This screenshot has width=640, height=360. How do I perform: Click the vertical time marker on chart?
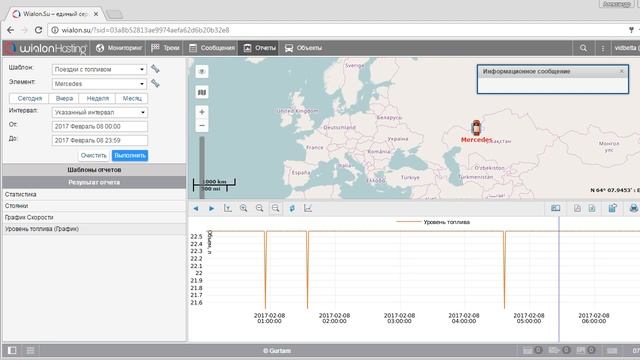pyautogui.click(x=559, y=280)
